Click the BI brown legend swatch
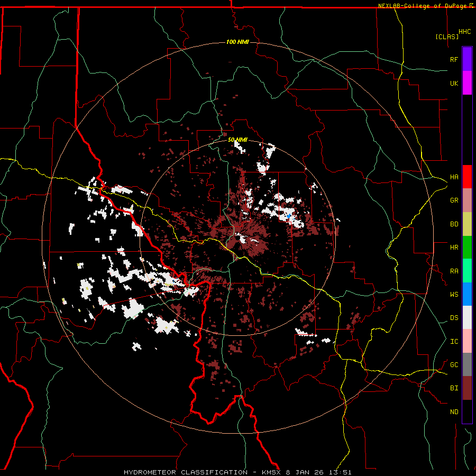 (467, 388)
